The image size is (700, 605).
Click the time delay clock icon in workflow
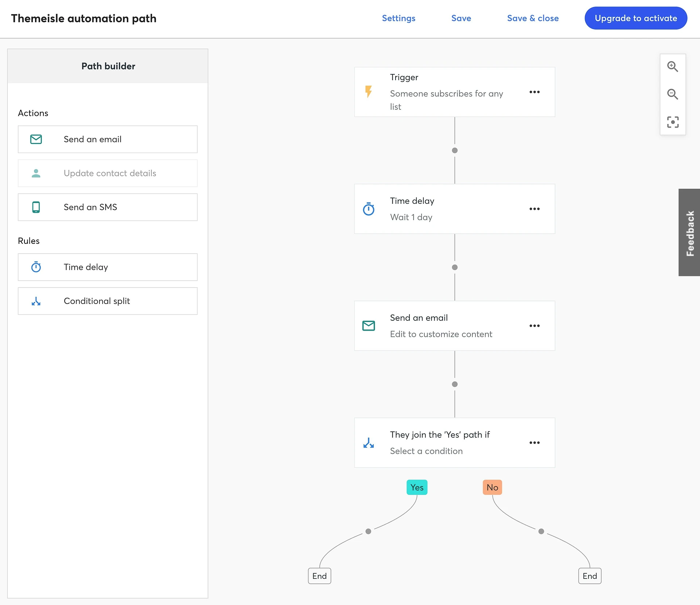coord(370,209)
